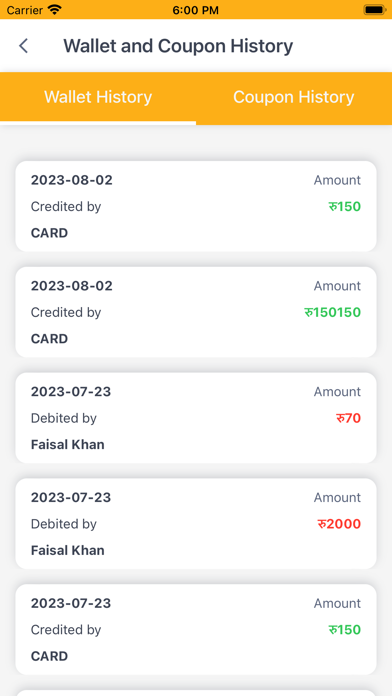Image resolution: width=392 pixels, height=696 pixels.
Task: Tap Faisal Khan name in रु70 transaction
Action: pyautogui.click(x=67, y=444)
